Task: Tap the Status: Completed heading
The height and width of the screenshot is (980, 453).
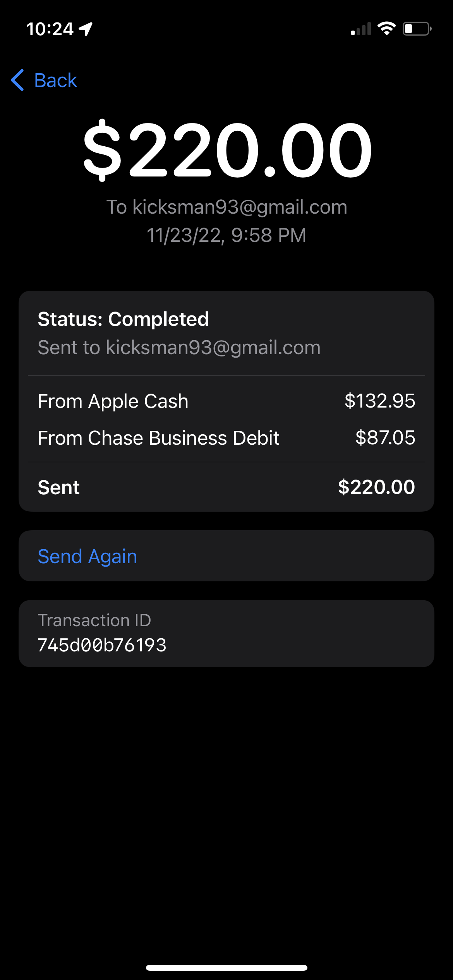Action: click(124, 319)
